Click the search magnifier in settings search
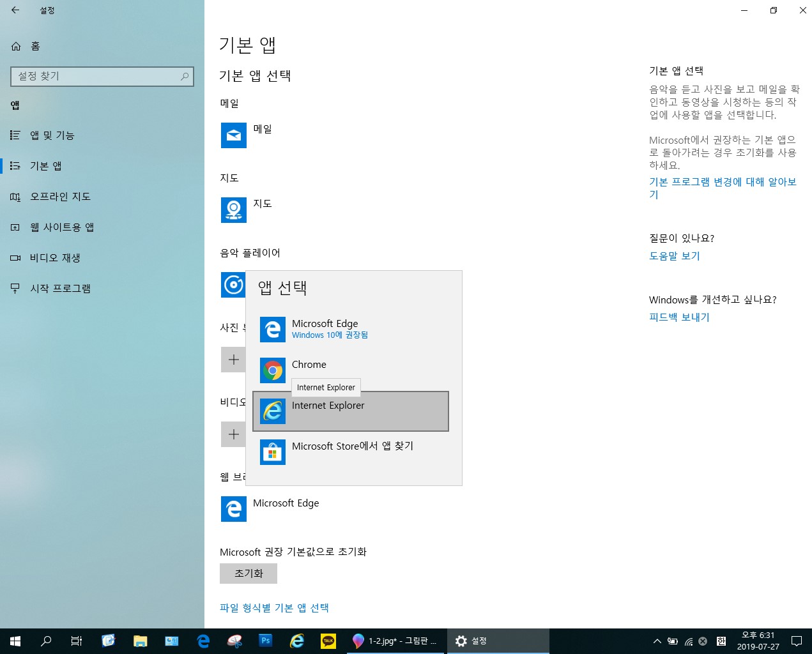Image resolution: width=812 pixels, height=654 pixels. click(x=185, y=76)
